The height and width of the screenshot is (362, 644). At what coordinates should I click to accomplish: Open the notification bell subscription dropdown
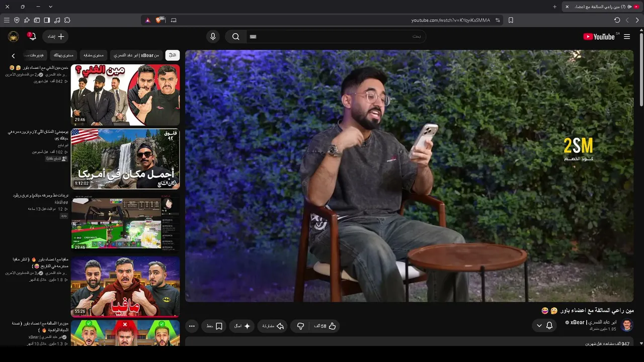coord(544,326)
